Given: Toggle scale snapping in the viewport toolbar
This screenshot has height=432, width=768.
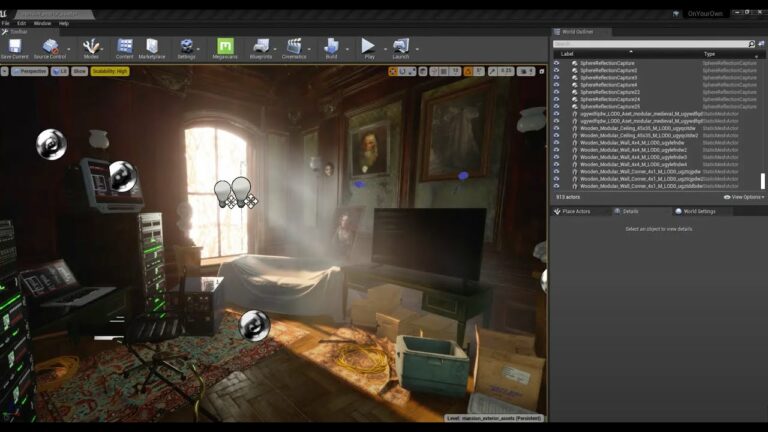Looking at the screenshot, I should click(492, 72).
